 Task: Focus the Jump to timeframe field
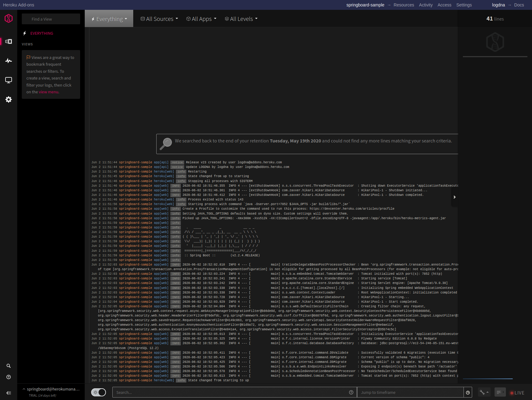(x=410, y=392)
